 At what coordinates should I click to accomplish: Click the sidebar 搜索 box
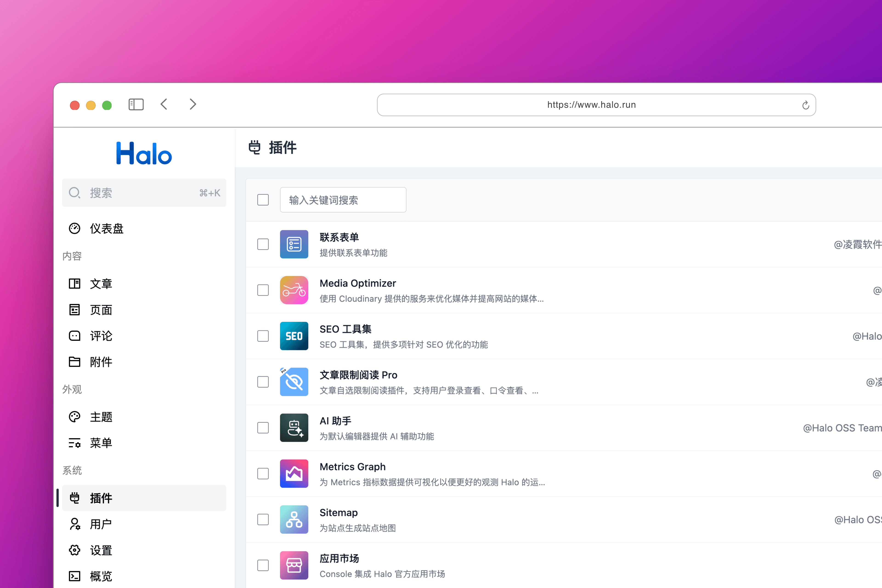point(144,193)
